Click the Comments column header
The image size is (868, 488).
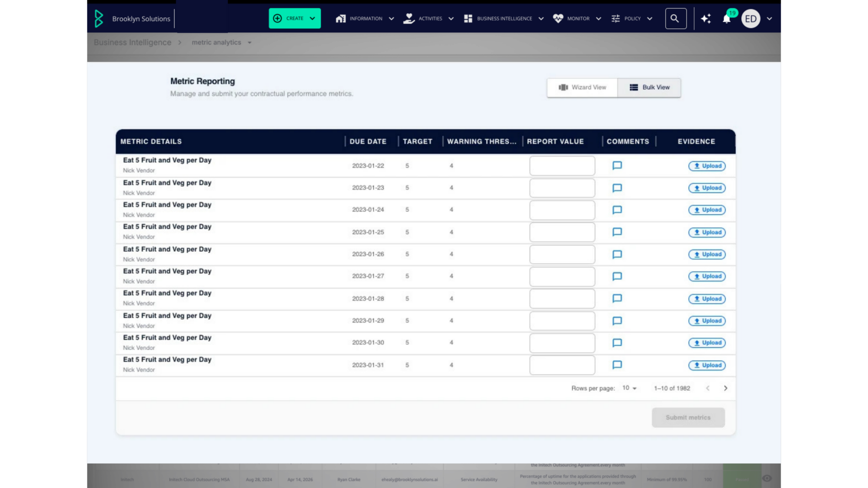tap(628, 141)
